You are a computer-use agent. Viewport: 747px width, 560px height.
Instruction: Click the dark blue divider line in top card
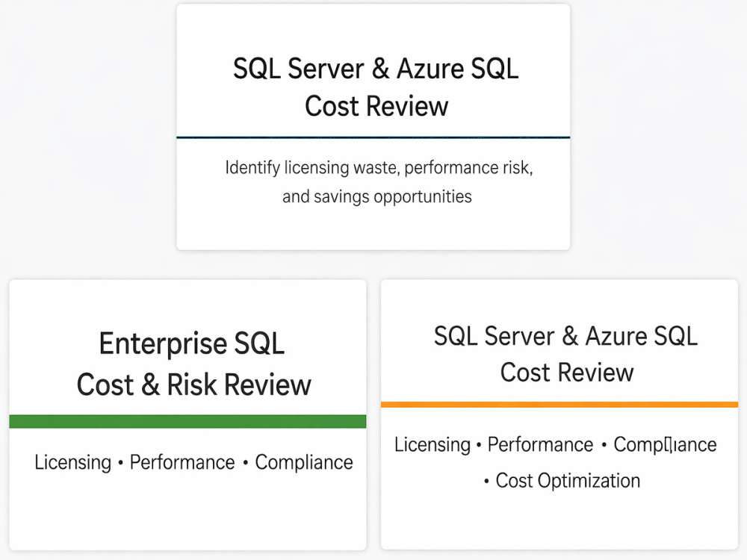(x=373, y=137)
